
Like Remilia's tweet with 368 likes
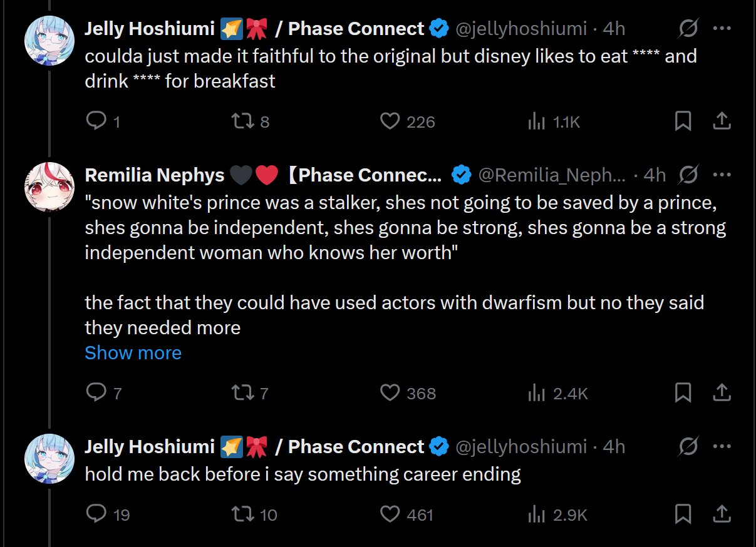click(x=390, y=393)
